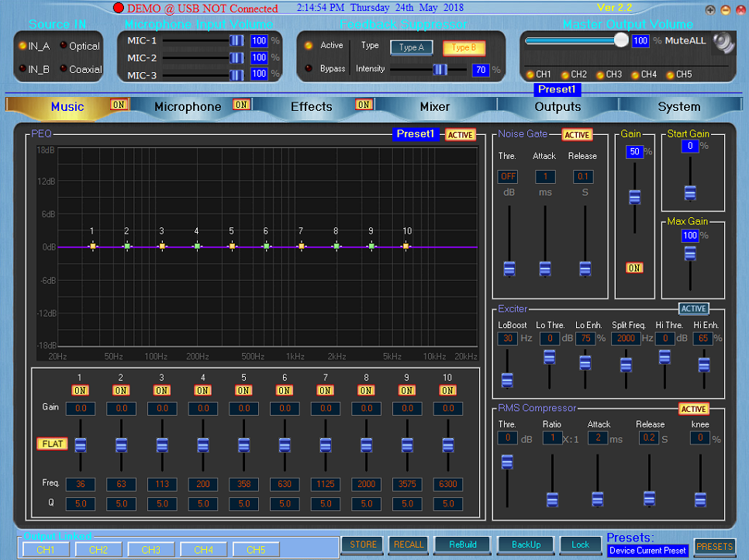Link output CH4 button
This screenshot has width=749, height=560.
(203, 550)
